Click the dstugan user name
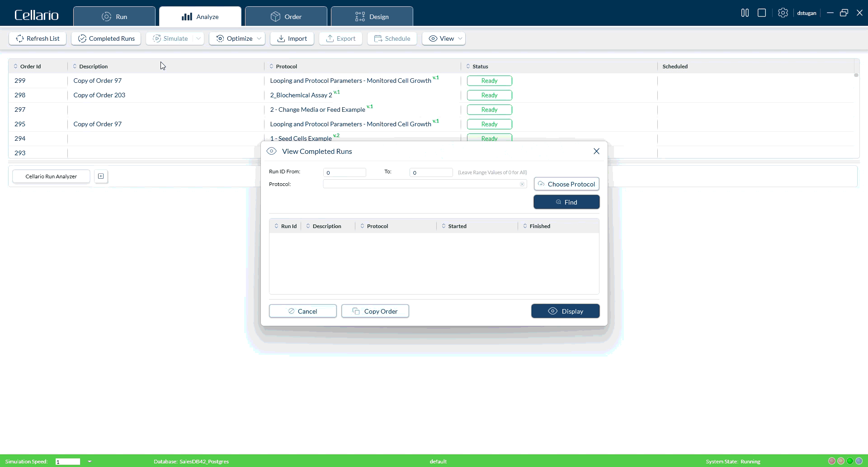The width and height of the screenshot is (868, 467). click(807, 13)
